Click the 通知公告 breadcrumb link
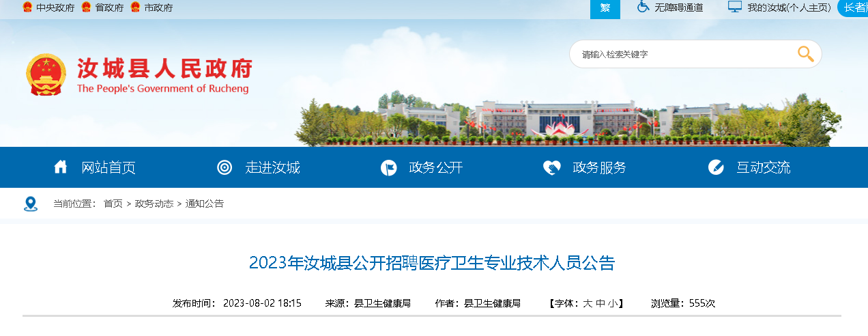Screen dimensions: 868x336 tap(205, 204)
